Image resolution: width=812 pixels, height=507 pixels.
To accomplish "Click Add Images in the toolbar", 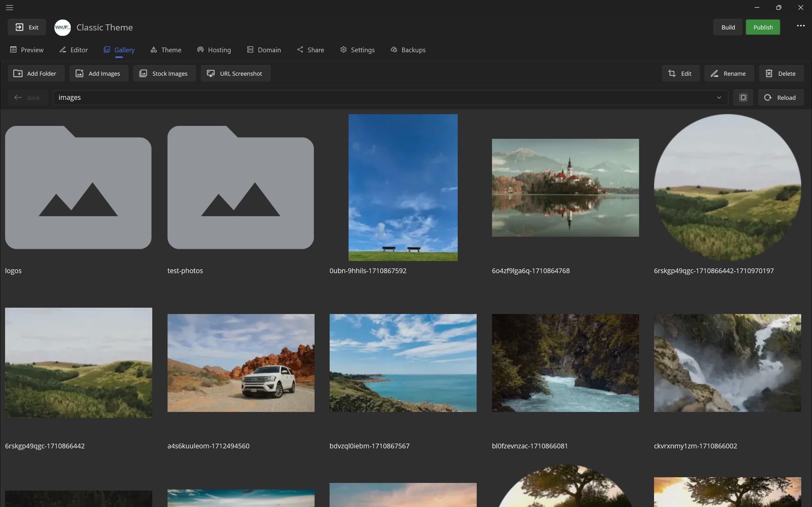I will [x=99, y=74].
